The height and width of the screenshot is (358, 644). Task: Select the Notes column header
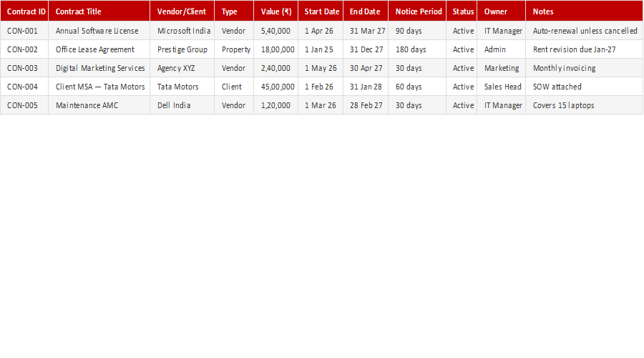(x=584, y=11)
